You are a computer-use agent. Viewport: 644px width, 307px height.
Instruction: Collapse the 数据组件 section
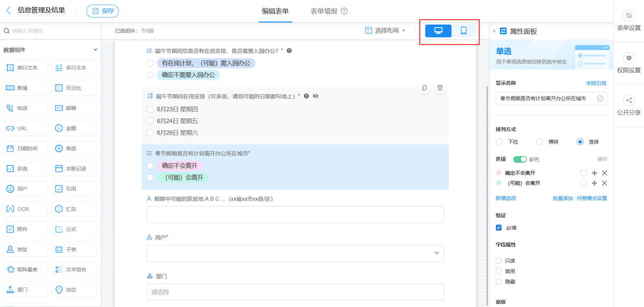[95, 49]
